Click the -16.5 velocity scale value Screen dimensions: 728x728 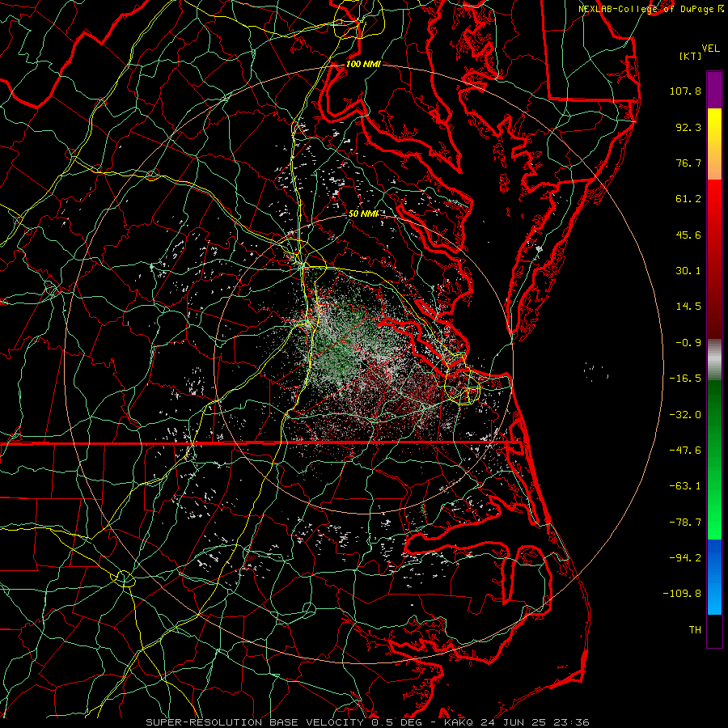(685, 379)
